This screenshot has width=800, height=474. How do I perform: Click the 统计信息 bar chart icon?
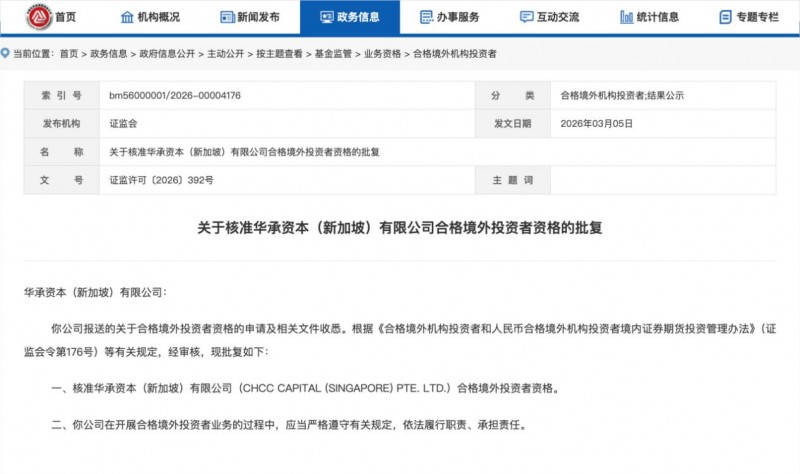626,17
